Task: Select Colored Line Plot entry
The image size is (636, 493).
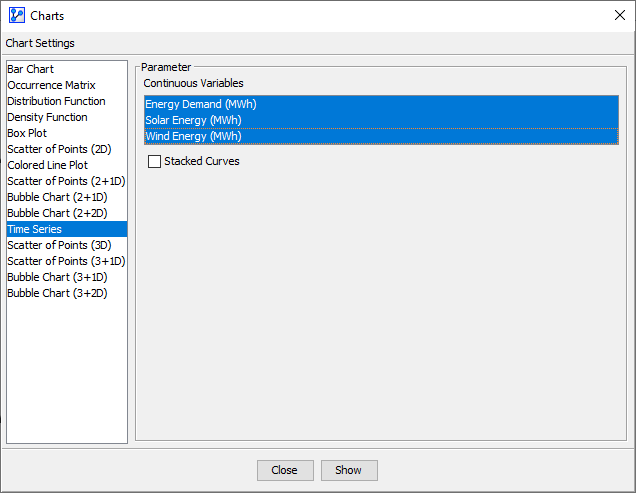Action: [x=47, y=165]
